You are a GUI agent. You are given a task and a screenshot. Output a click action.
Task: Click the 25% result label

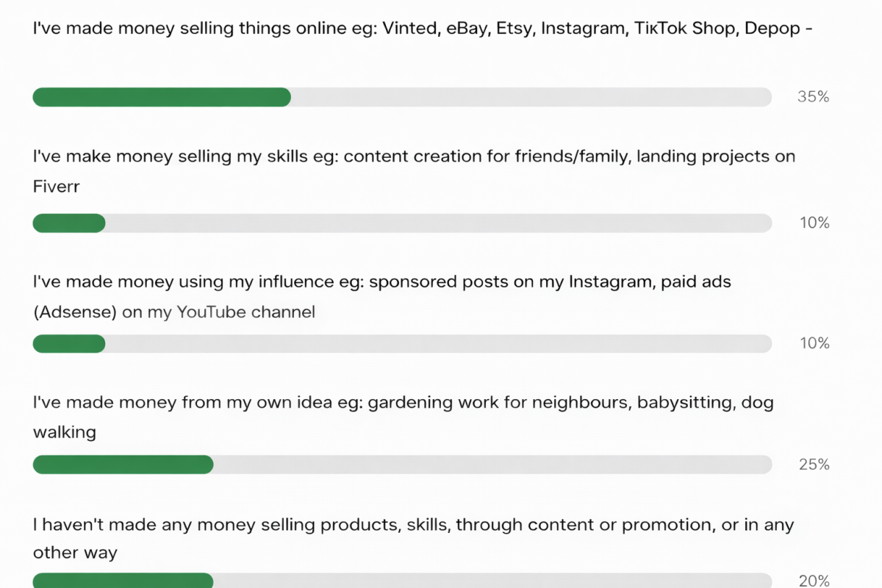coord(814,465)
